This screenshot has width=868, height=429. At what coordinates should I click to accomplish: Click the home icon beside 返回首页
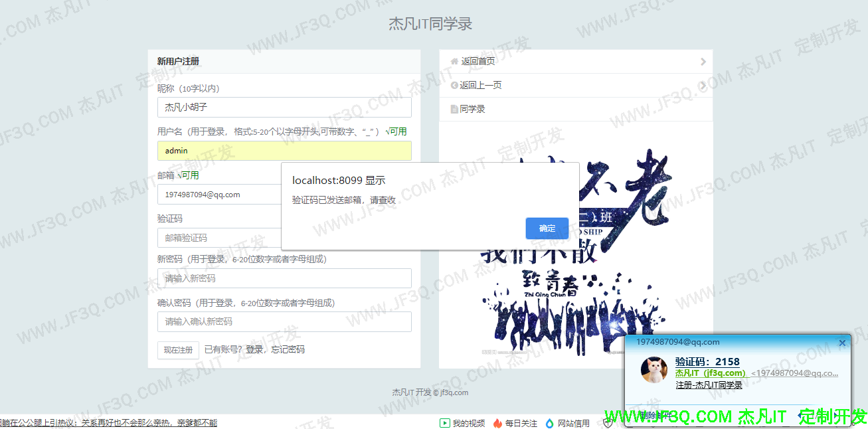[x=454, y=61]
